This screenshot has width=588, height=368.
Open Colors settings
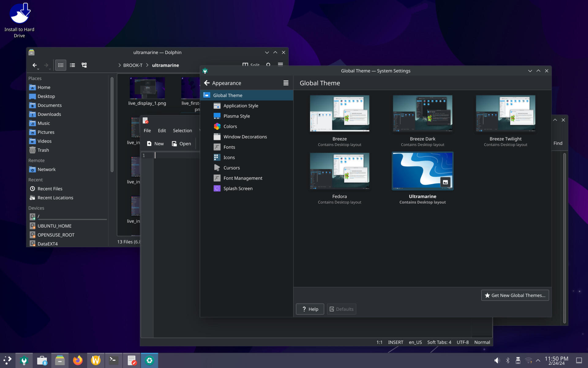click(x=246, y=126)
